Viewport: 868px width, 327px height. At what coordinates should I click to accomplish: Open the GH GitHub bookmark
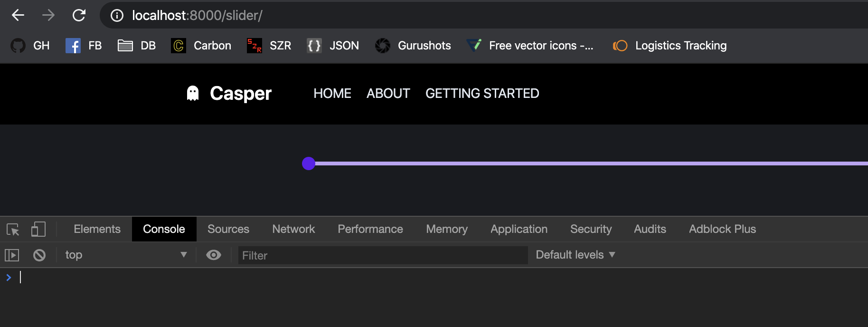point(30,46)
